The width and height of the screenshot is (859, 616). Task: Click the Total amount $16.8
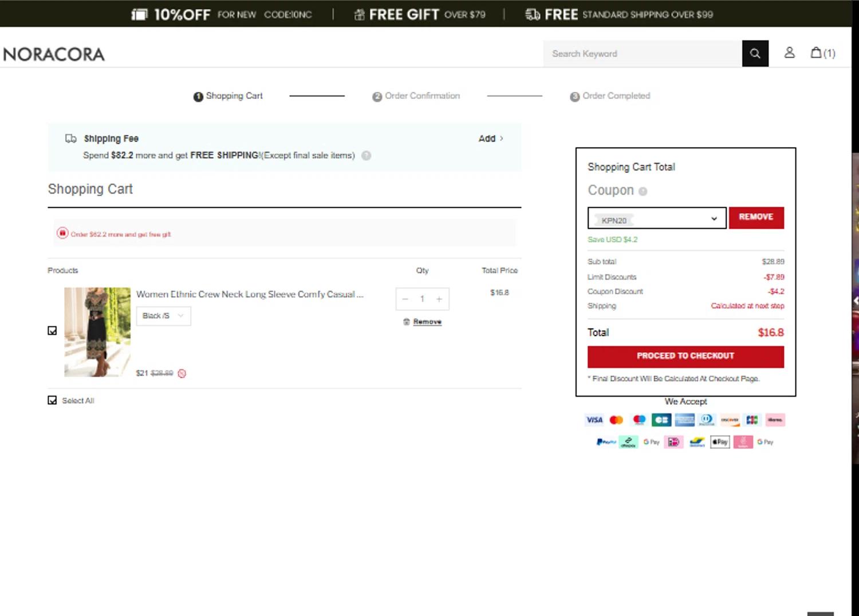[x=771, y=333]
